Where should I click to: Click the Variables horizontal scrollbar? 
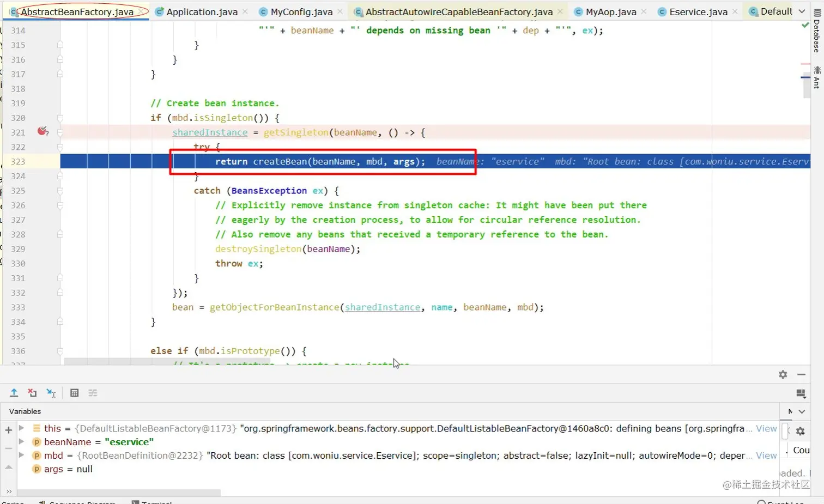tap(119, 493)
